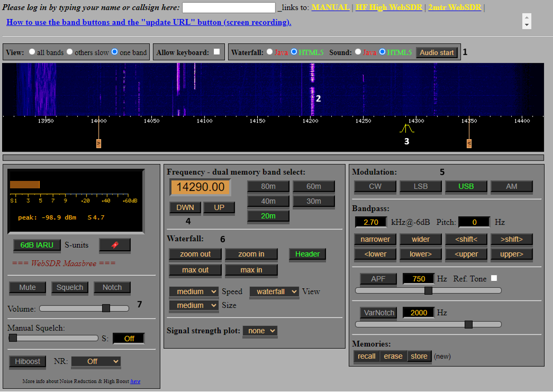The image size is (553, 392).
Task: Adjust the Volume slider
Action: click(106, 309)
